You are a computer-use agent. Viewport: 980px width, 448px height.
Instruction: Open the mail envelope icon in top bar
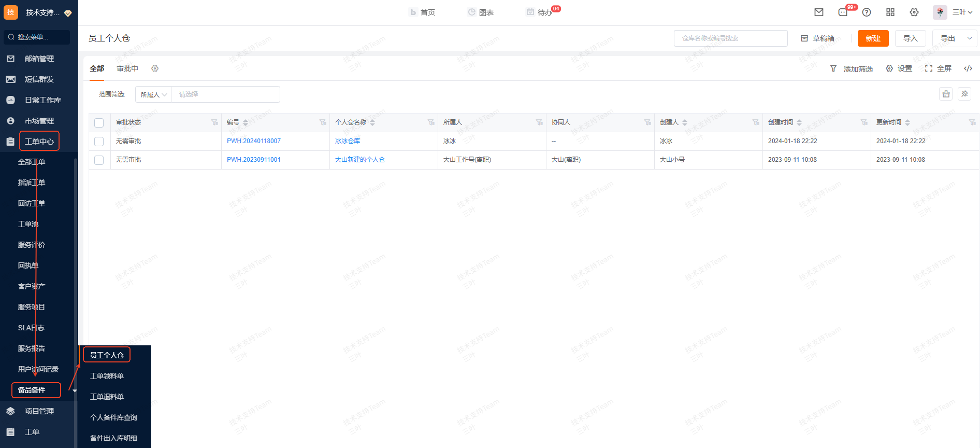[819, 12]
